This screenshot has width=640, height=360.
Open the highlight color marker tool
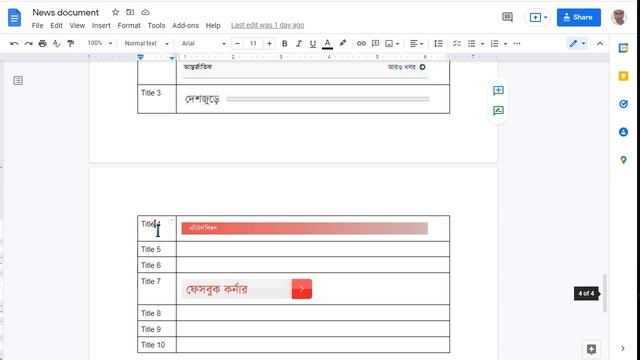click(x=343, y=43)
